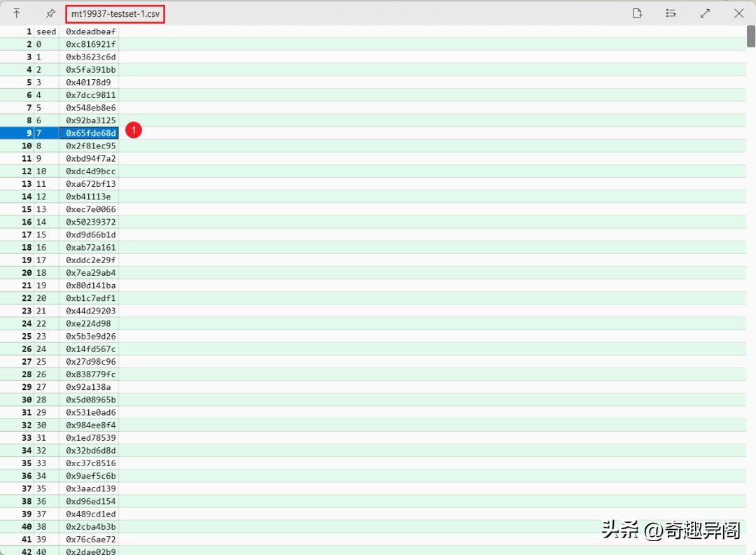Click the cell containing 0x92a138a
The width and height of the screenshot is (756, 555).
[88, 387]
